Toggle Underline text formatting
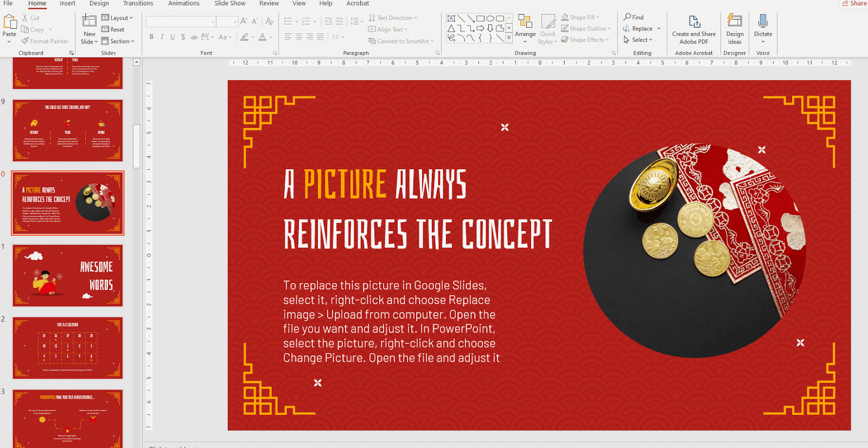 (173, 37)
